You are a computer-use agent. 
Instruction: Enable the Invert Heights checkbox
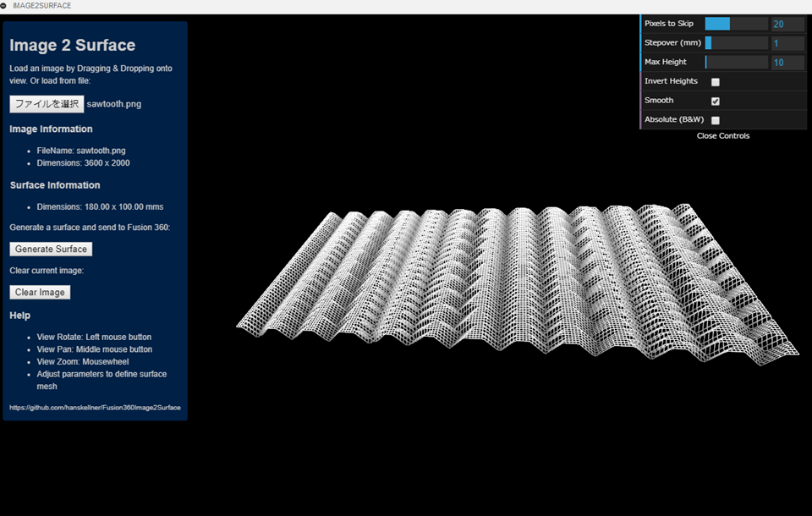(x=716, y=82)
